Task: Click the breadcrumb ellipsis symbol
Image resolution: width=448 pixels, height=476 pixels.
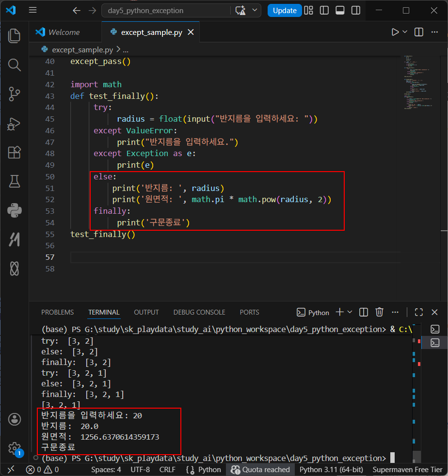Action: (126, 50)
